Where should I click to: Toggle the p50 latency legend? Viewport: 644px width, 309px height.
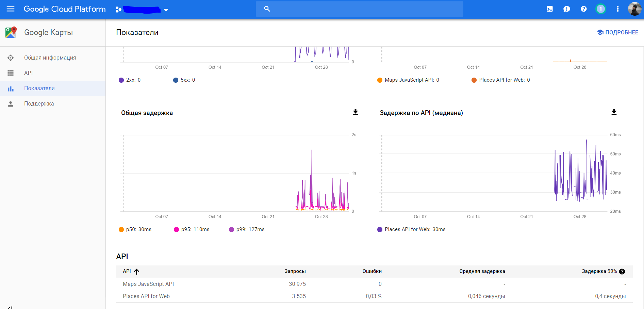(135, 229)
